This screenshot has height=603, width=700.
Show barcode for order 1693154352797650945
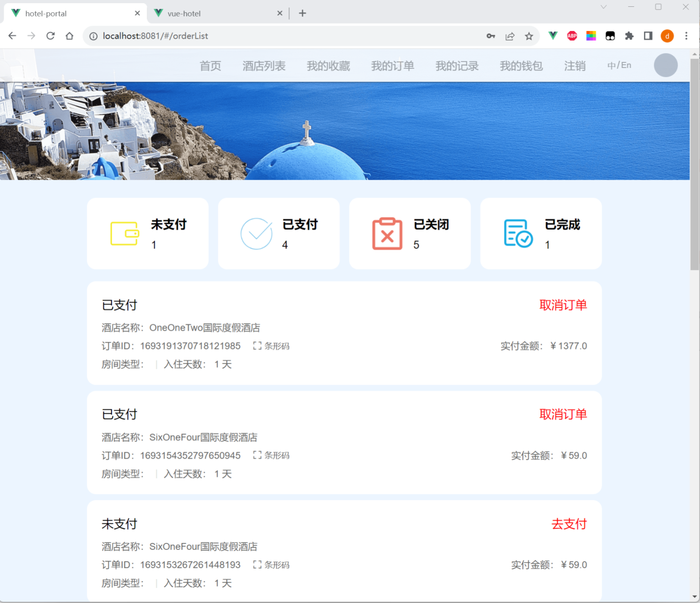click(x=272, y=455)
